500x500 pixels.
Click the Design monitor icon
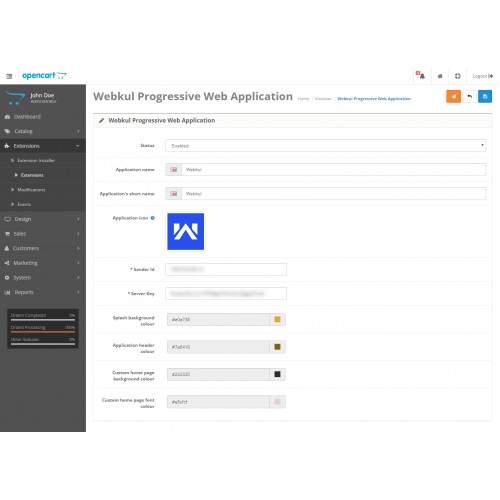click(7, 219)
